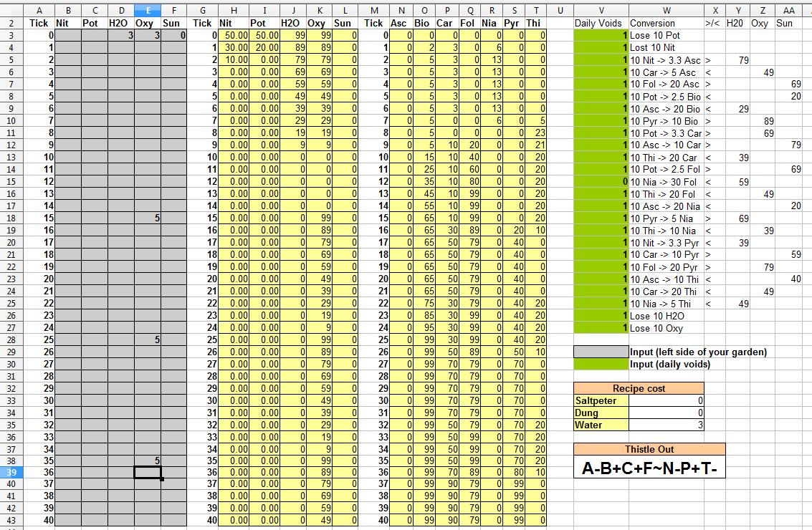Select the column M header
812x530 pixels.
tap(373, 10)
